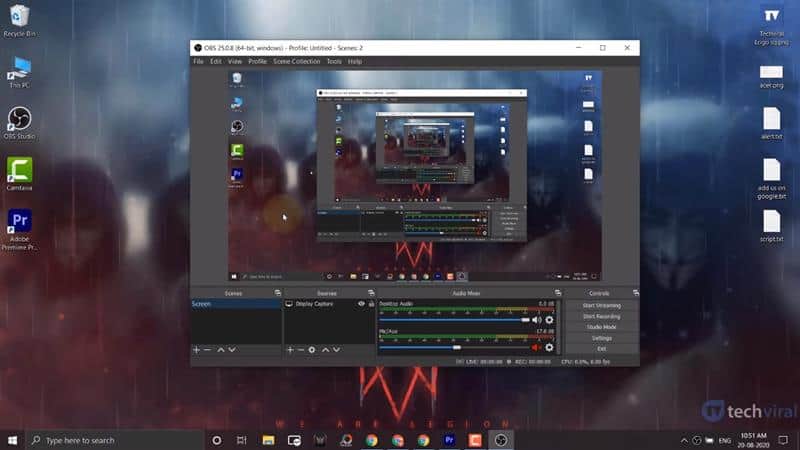Image resolution: width=800 pixels, height=450 pixels.
Task: Open Recycle Bin desktop icon
Action: pyautogui.click(x=19, y=21)
